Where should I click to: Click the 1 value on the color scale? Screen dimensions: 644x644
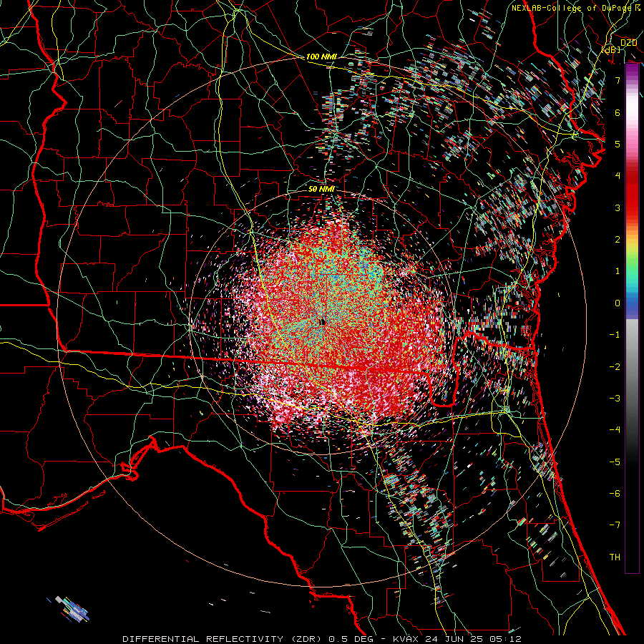click(618, 271)
